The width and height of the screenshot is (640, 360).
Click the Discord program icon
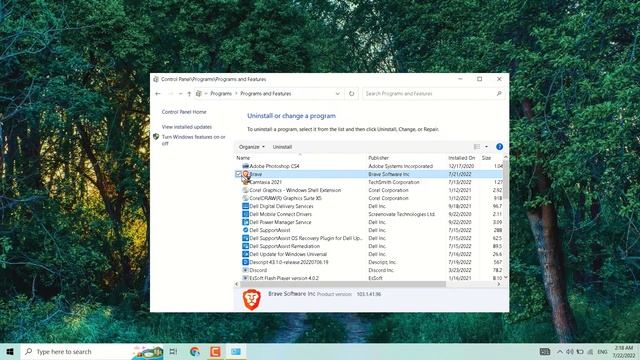(x=245, y=270)
